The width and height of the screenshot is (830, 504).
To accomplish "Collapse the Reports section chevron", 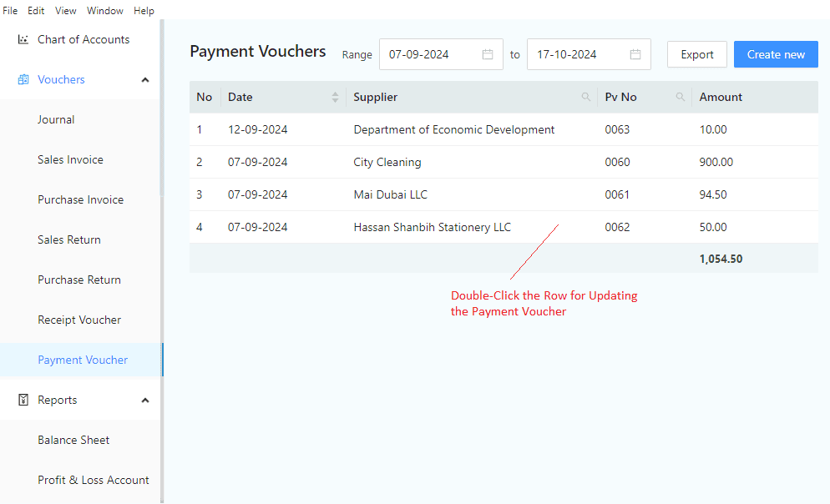I will [145, 401].
